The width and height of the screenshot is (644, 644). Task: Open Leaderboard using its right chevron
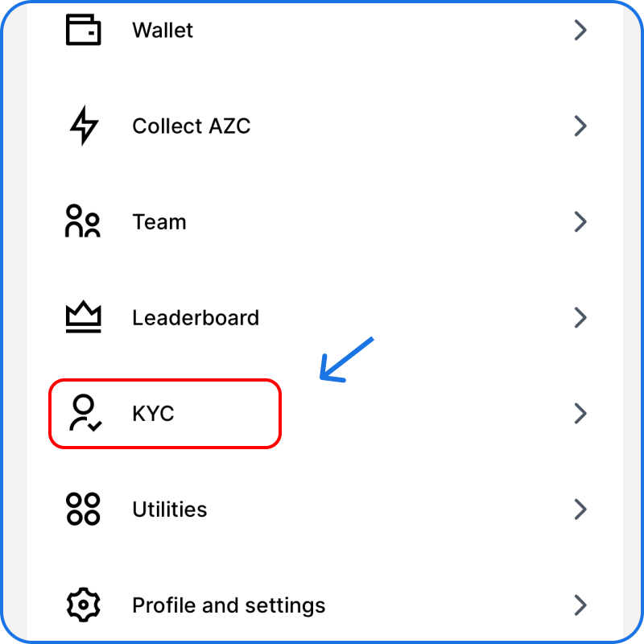tap(580, 318)
